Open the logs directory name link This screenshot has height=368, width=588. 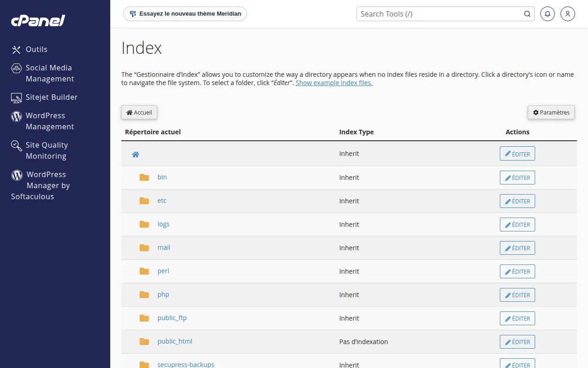pyautogui.click(x=164, y=224)
